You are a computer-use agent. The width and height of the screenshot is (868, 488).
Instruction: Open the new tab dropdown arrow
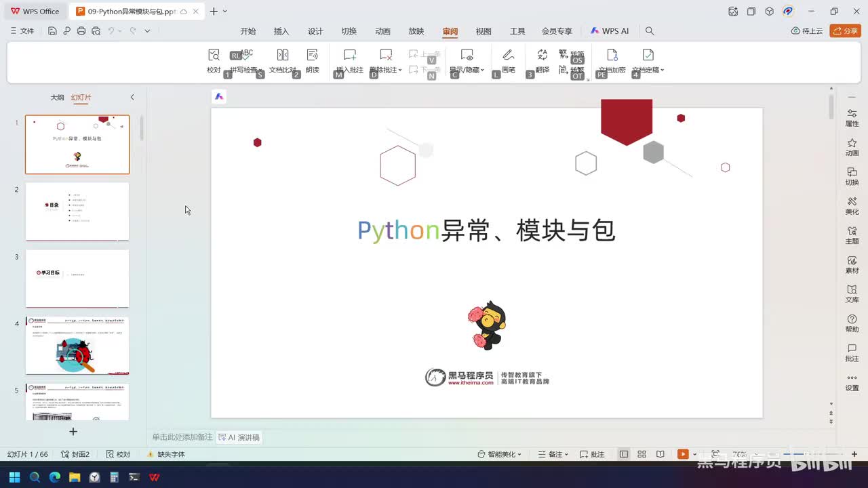(x=225, y=12)
